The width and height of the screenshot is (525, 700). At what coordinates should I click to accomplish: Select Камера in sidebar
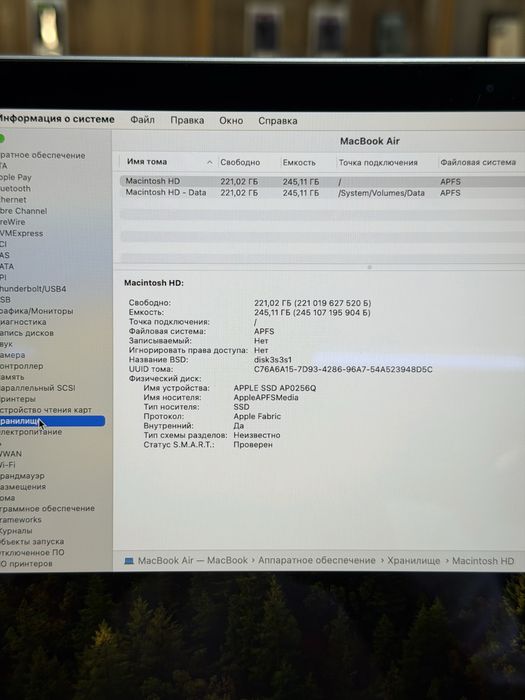click(x=12, y=355)
